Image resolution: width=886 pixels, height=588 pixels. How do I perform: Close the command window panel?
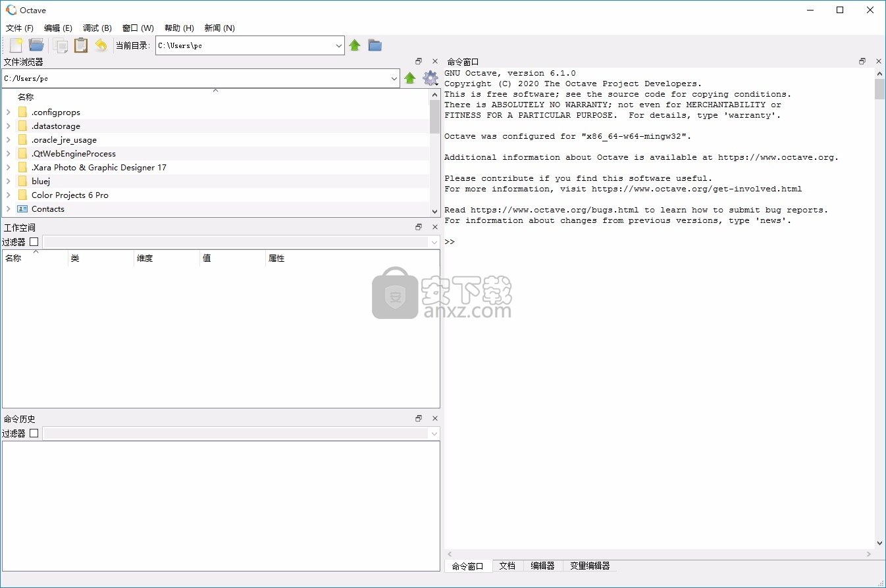click(x=878, y=61)
